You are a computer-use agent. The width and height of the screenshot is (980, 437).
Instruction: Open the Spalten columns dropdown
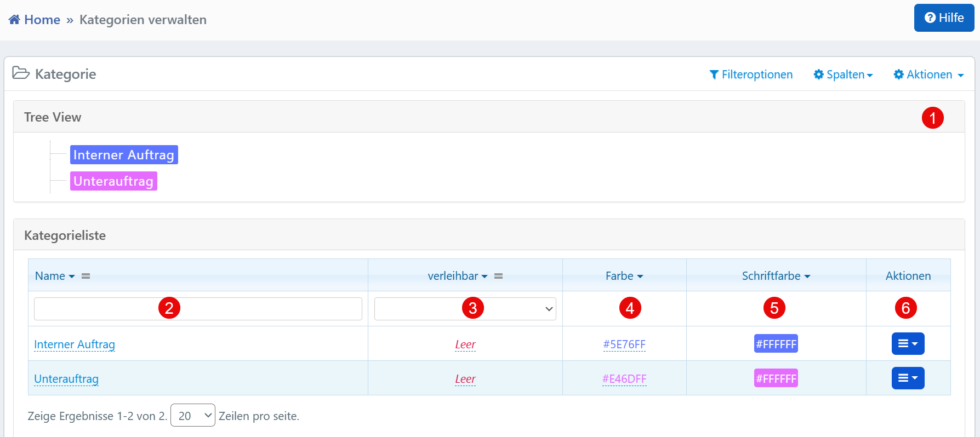coord(843,74)
